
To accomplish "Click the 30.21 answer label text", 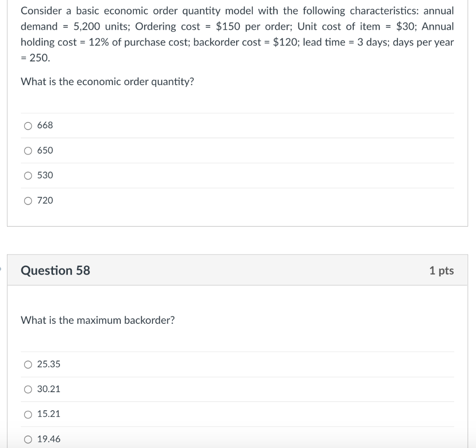I will coord(49,389).
